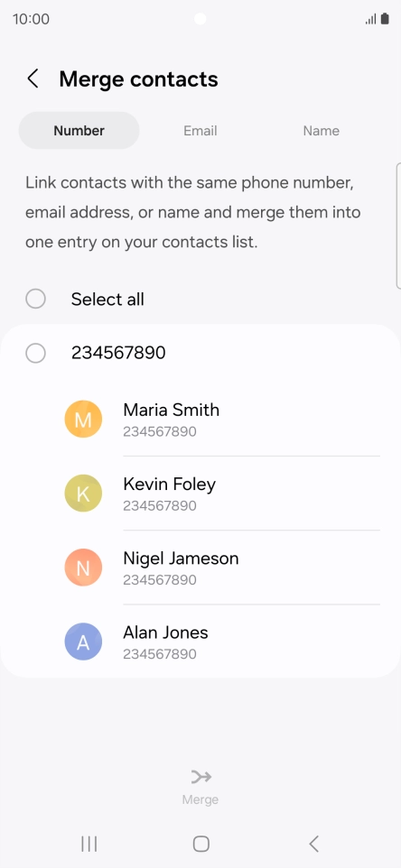Image resolution: width=401 pixels, height=868 pixels.
Task: Enable the Select all radio button
Action: [35, 299]
